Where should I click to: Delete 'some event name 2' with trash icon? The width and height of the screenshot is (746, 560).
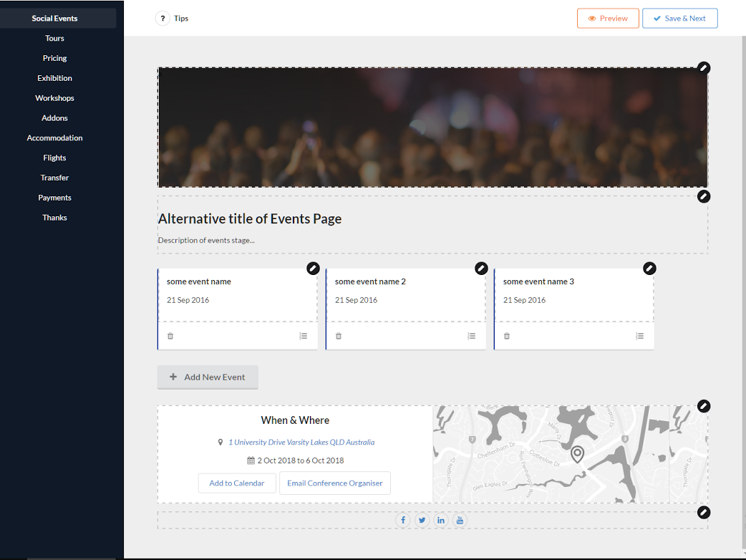point(339,336)
